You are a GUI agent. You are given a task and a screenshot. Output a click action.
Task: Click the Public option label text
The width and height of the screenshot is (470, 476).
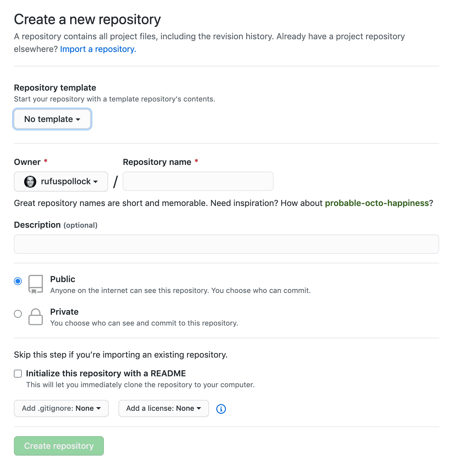(x=63, y=279)
